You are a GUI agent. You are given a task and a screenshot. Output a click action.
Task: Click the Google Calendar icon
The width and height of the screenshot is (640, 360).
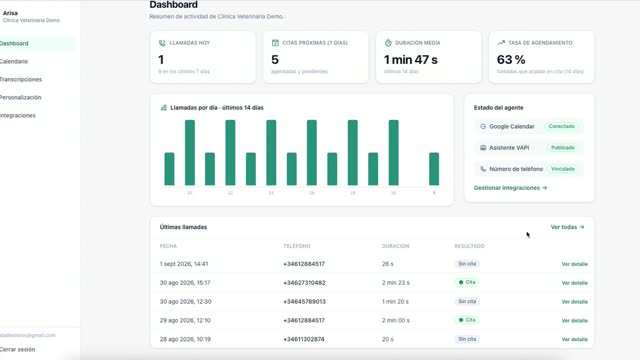(x=483, y=127)
